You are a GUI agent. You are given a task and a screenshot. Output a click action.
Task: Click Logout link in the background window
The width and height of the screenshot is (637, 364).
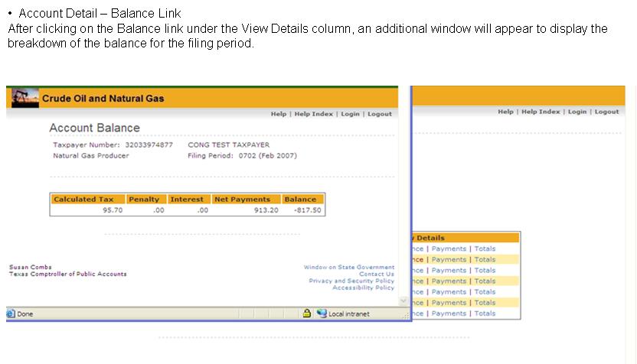coord(606,112)
